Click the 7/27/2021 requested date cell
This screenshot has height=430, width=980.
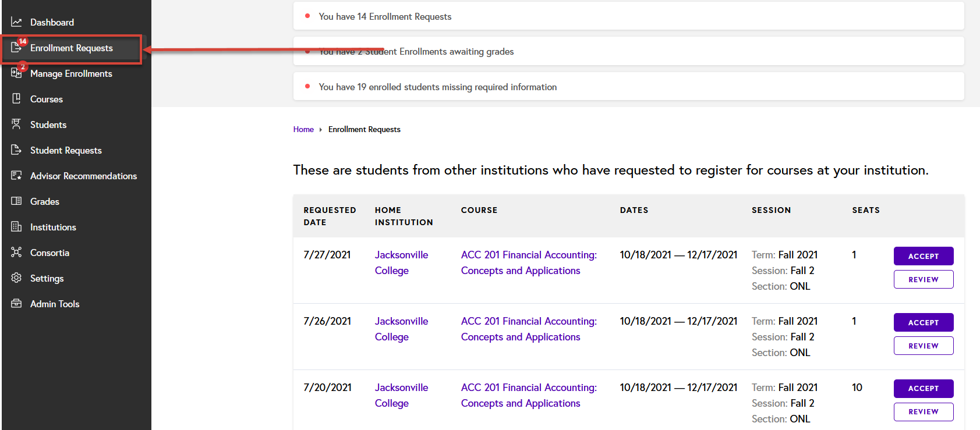[x=327, y=255]
